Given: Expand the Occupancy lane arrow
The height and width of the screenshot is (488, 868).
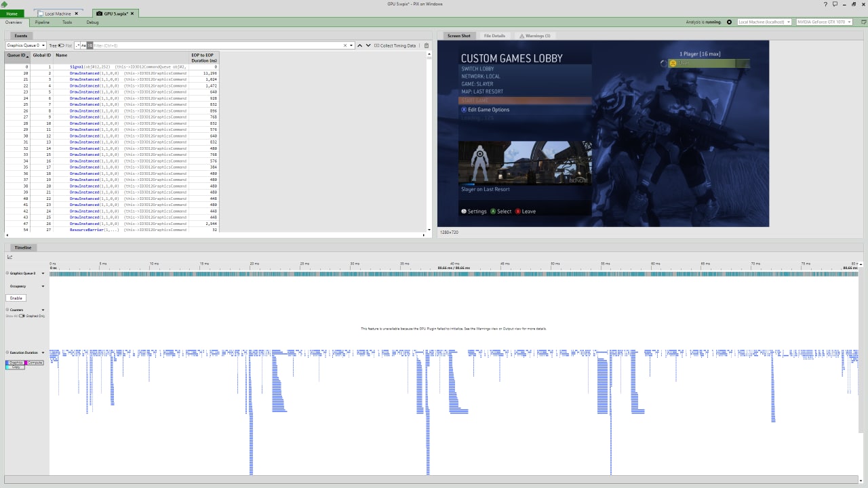Looking at the screenshot, I should tap(43, 286).
